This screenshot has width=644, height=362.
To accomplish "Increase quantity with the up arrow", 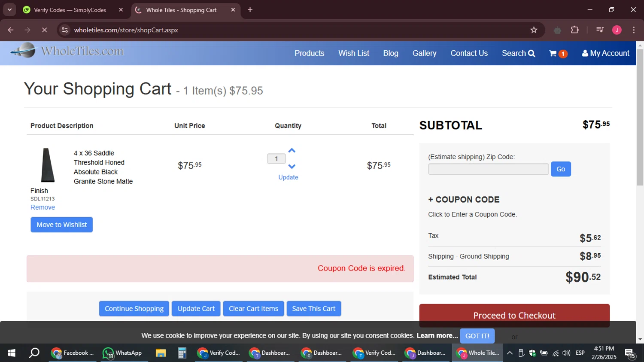I will coord(292,151).
